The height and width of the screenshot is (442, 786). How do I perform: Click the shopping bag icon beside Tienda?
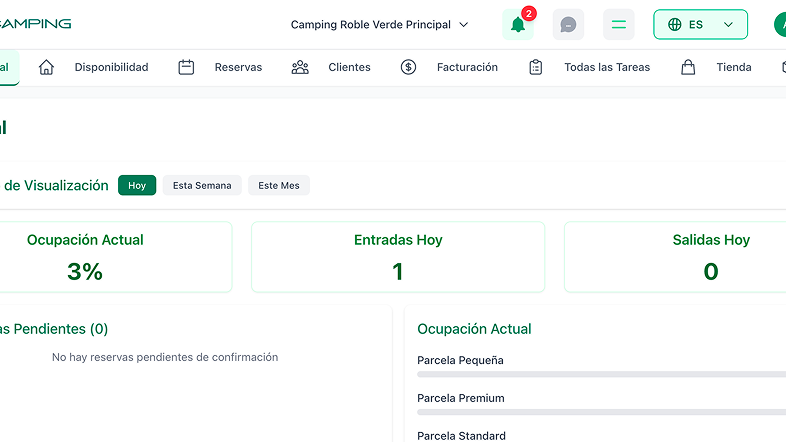coord(688,67)
